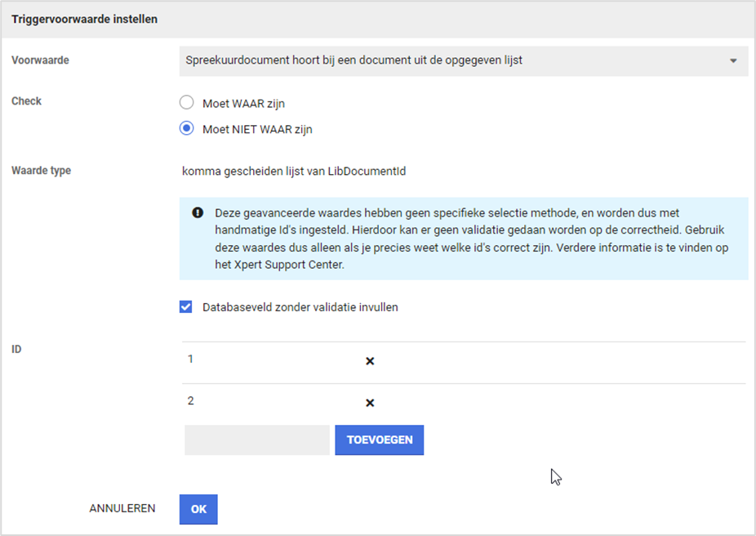Click the 'Waarde type' label
The height and width of the screenshot is (536, 756).
pyautogui.click(x=41, y=171)
